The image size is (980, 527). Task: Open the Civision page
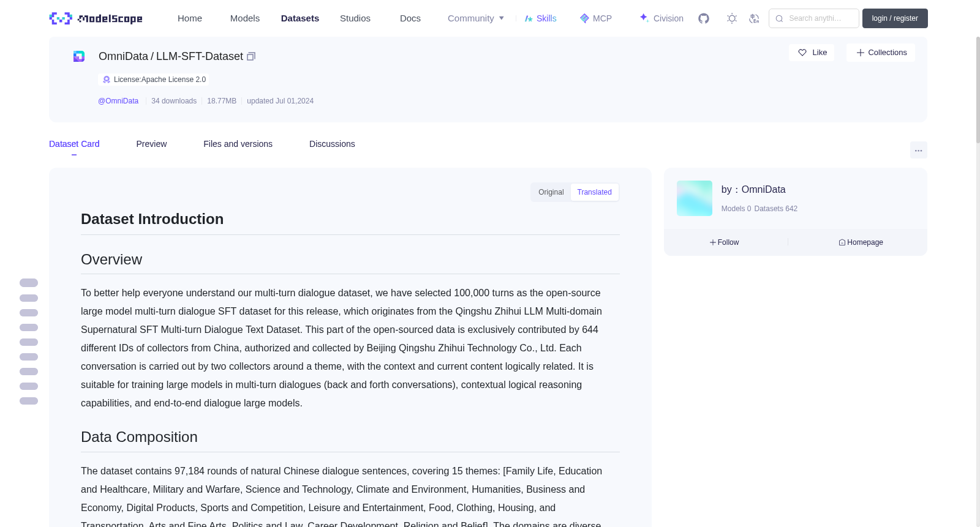[x=661, y=18]
